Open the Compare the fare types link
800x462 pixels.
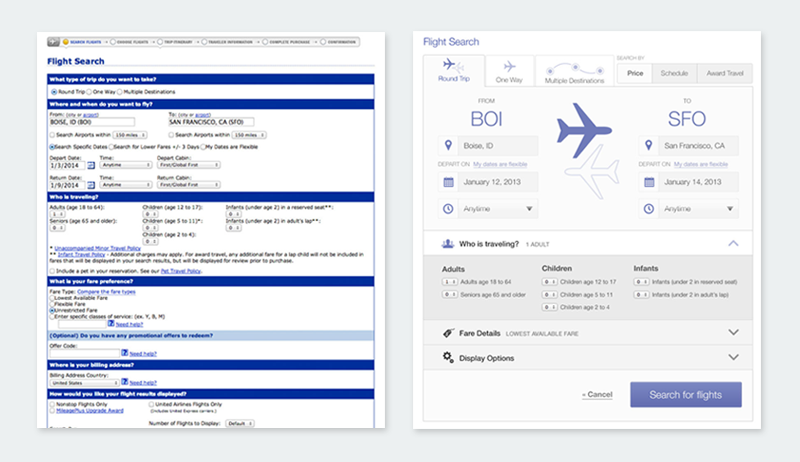106,292
